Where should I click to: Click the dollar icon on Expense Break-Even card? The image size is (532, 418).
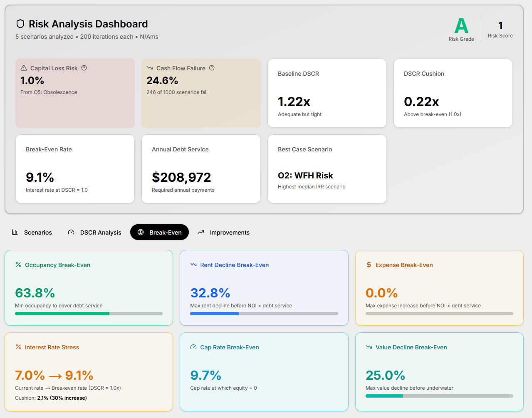point(369,265)
